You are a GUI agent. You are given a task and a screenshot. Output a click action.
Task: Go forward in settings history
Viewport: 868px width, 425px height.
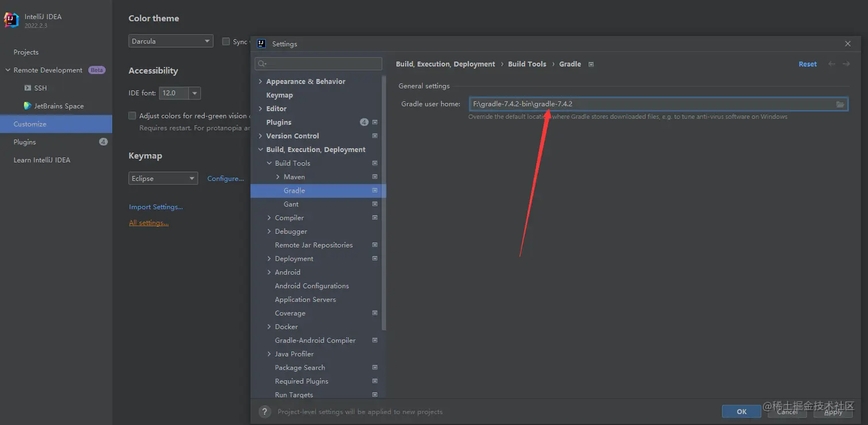point(846,64)
